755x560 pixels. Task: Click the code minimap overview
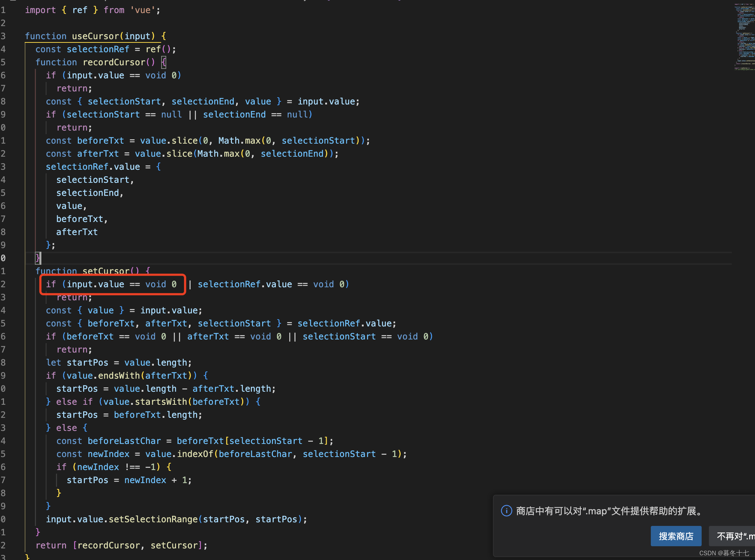click(x=744, y=36)
